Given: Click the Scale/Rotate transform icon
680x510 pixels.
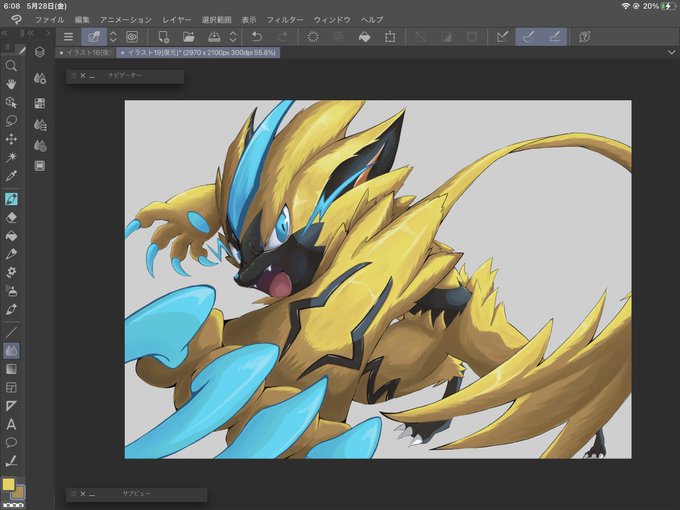Looking at the screenshot, I should (x=390, y=37).
